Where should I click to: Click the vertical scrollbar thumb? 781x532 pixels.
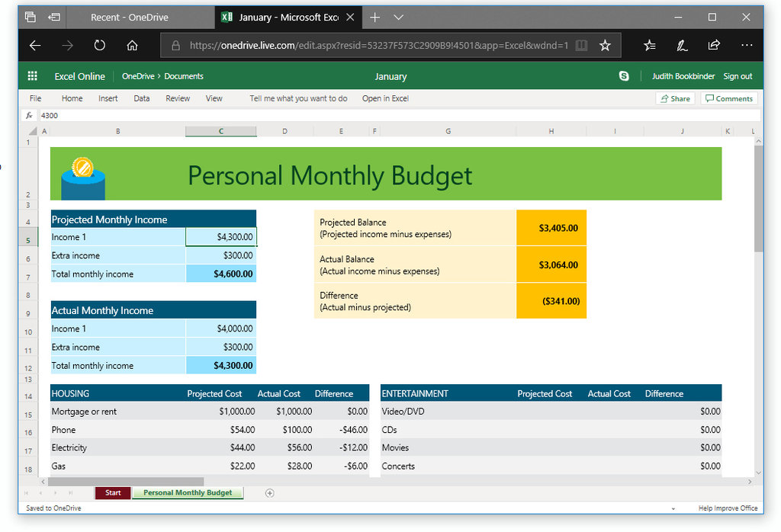click(759, 199)
